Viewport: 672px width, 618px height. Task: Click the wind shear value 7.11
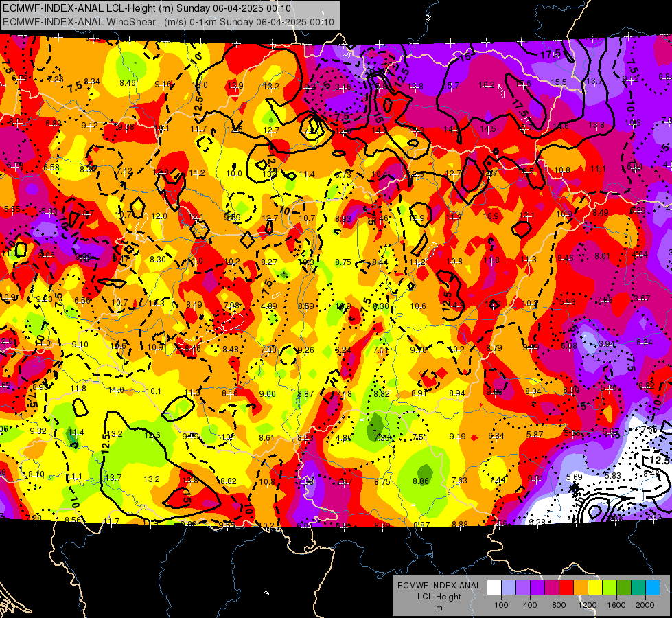[x=380, y=350]
